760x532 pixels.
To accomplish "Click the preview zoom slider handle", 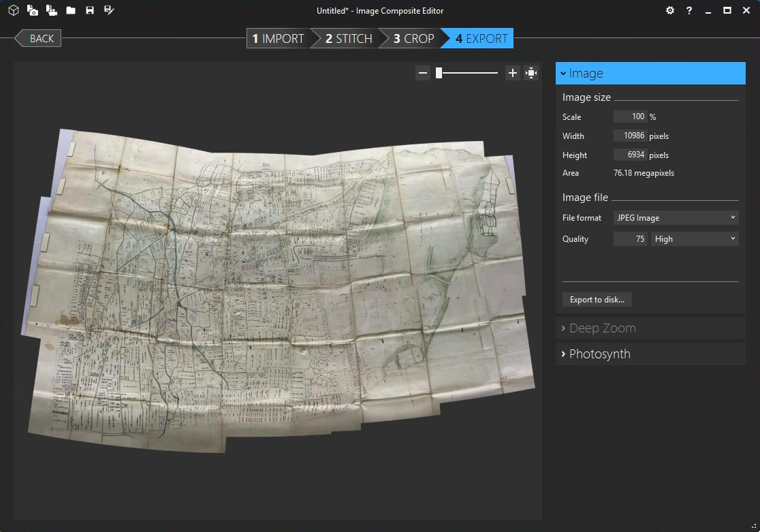I will click(439, 73).
